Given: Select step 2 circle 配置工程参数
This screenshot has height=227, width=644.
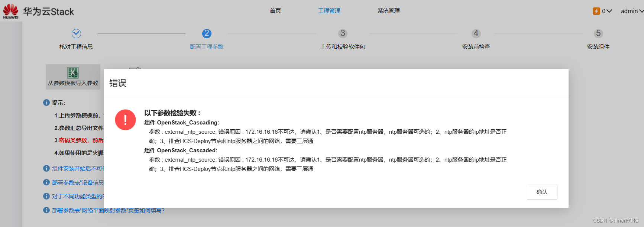Looking at the screenshot, I should click(x=207, y=33).
